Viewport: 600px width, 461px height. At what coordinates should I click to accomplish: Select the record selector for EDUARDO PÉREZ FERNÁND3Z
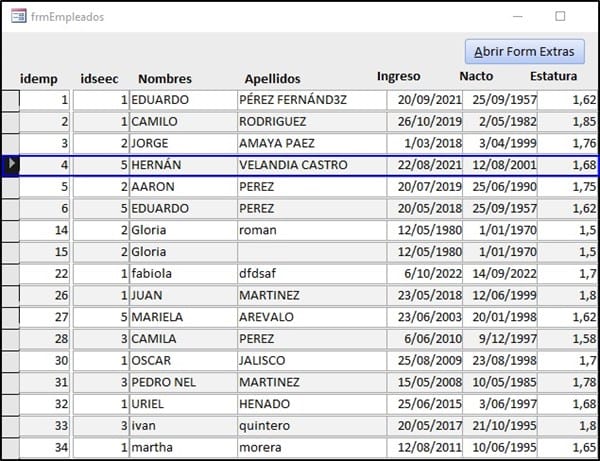[10, 100]
